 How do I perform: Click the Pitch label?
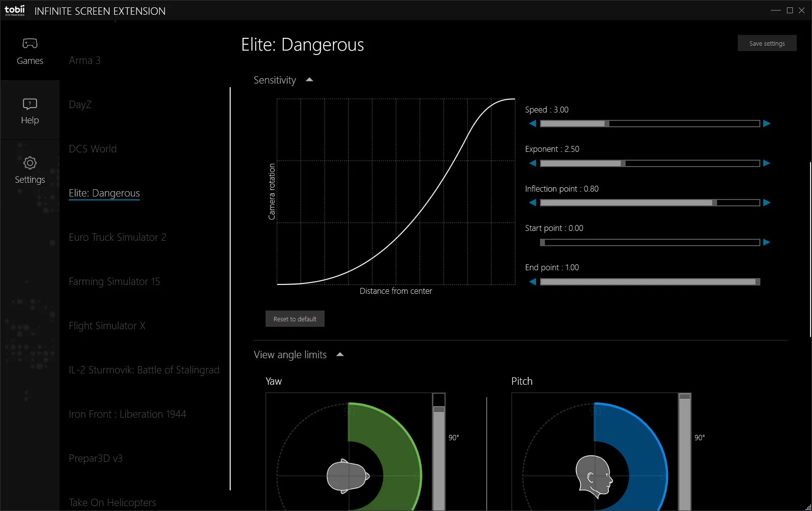[x=522, y=381]
